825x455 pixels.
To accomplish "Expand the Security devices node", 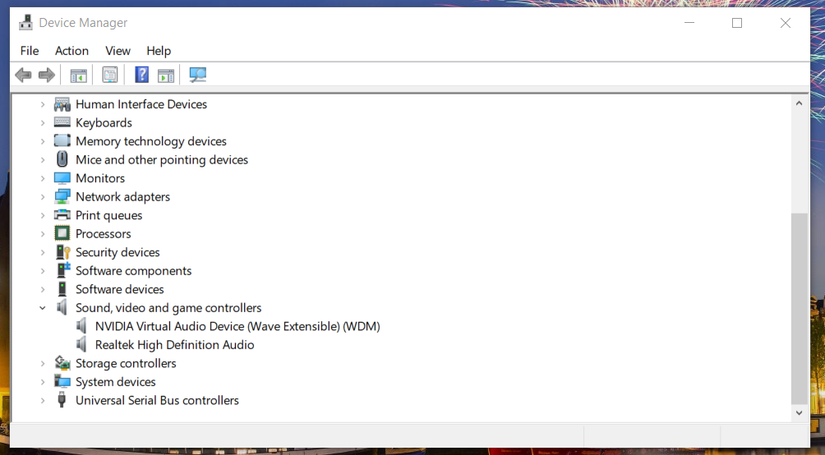I will 43,252.
